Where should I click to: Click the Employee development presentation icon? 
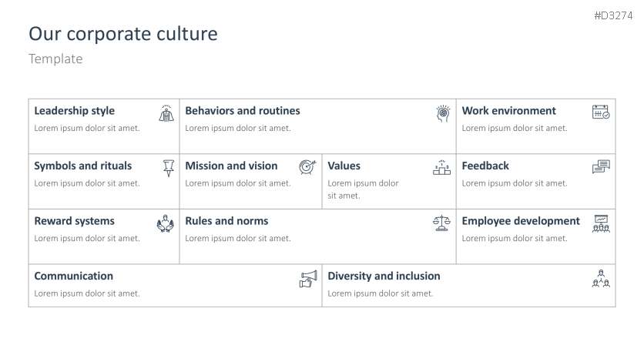pyautogui.click(x=601, y=223)
